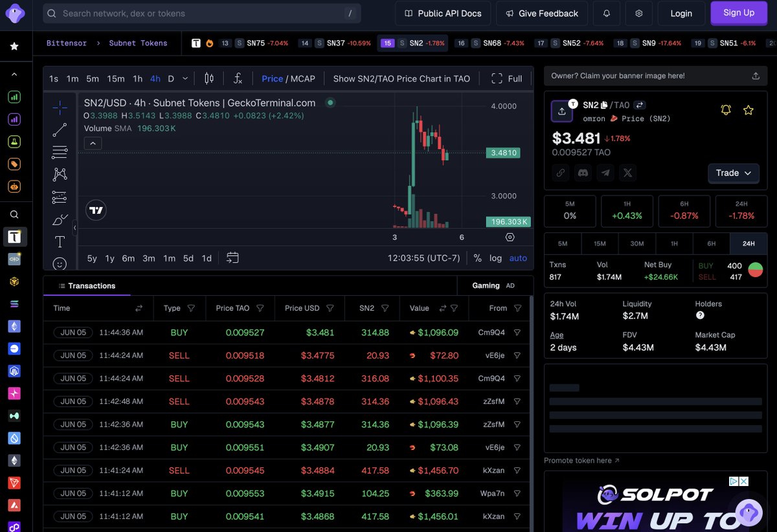Click notification bell in top bar
Screen dimensions: 777x532
[x=607, y=14]
